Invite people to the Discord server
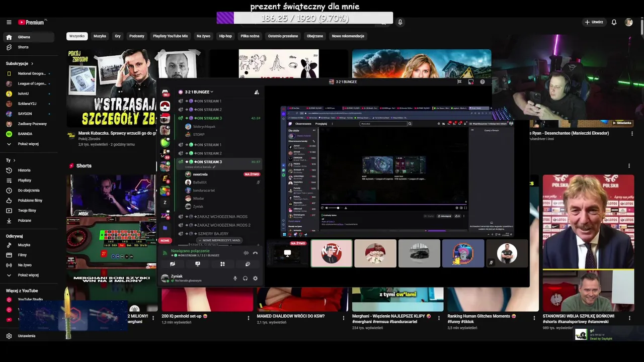Viewport: 644px width, 362px height. [x=257, y=92]
